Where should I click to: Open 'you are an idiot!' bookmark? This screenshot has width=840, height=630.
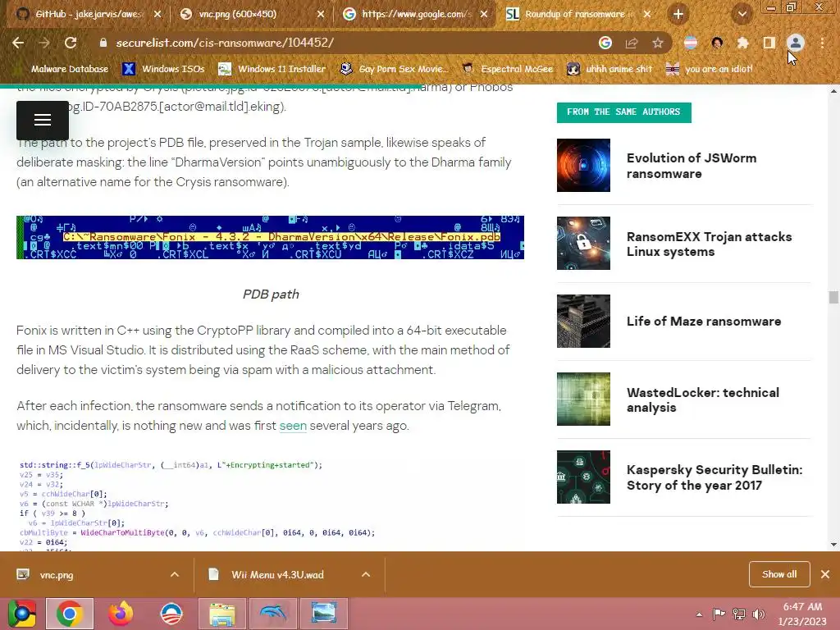coord(710,69)
